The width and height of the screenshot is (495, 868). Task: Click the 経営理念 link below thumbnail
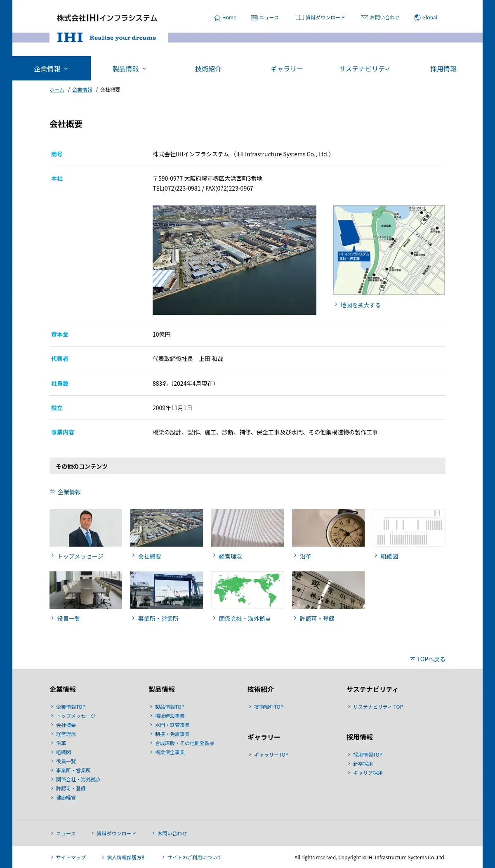(230, 556)
